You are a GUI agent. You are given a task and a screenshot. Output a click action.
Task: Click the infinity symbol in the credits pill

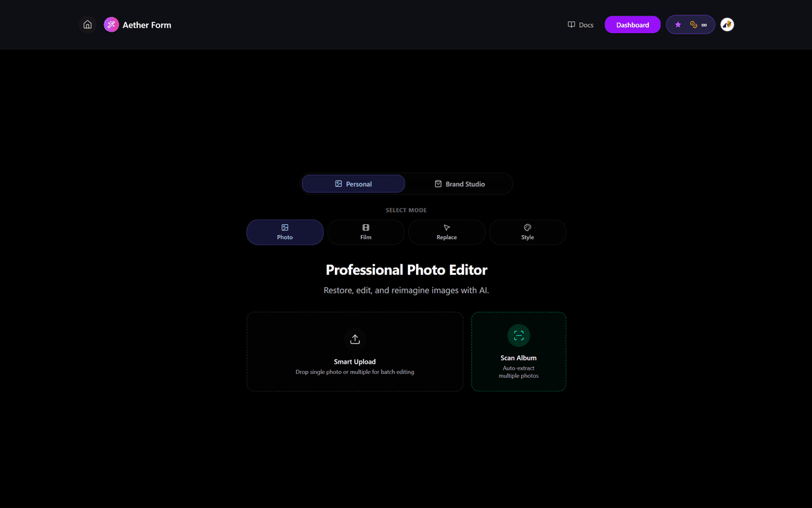point(704,24)
